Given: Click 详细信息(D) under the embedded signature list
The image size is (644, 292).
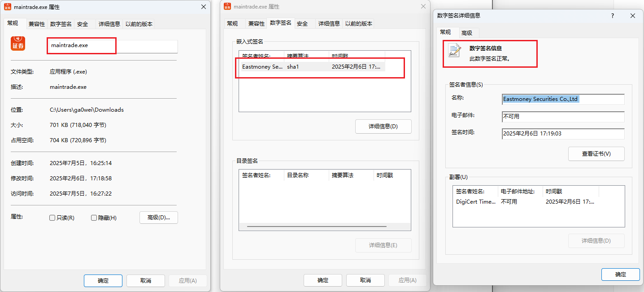Looking at the screenshot, I should click(x=383, y=126).
